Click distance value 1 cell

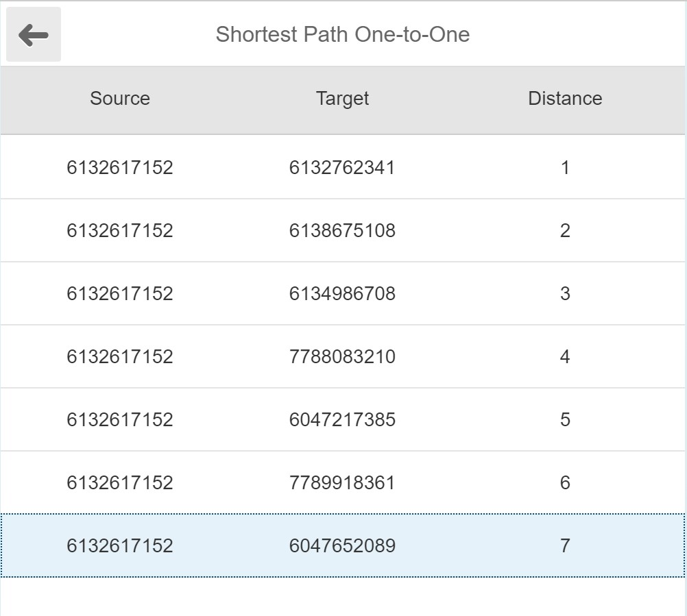[565, 168]
